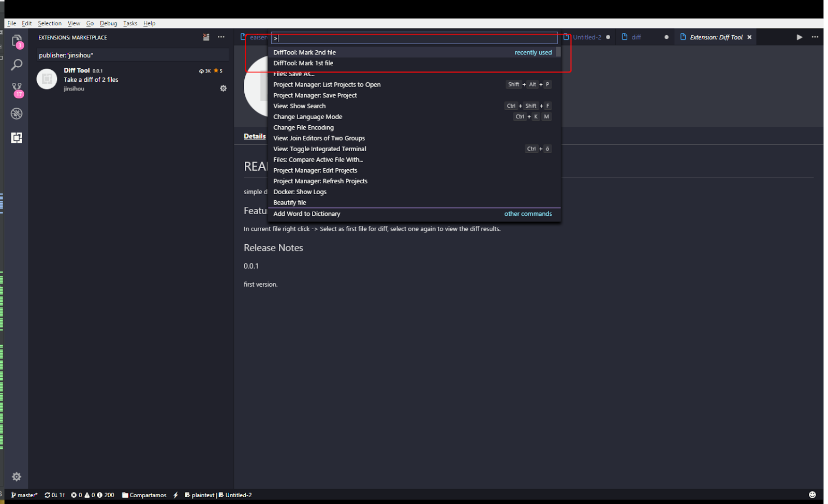Click the lightning bolt icon in status bar
Viewport: 828px width, 504px height.
(x=175, y=495)
